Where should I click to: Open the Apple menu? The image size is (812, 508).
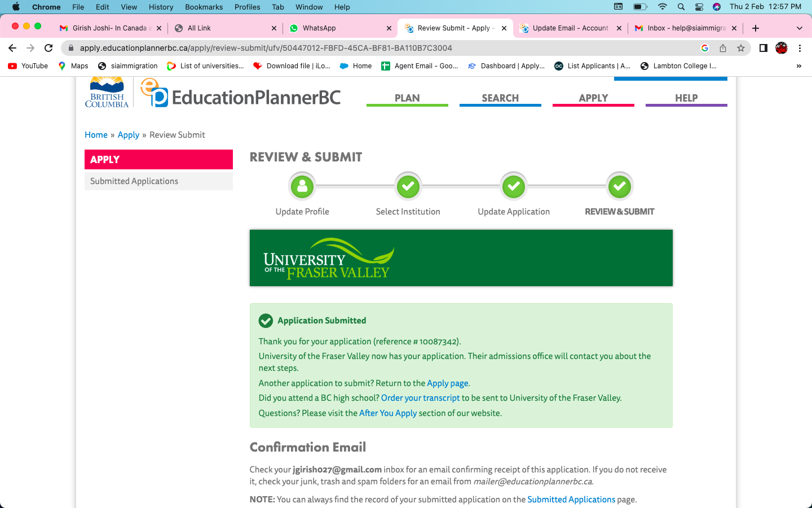[16, 7]
